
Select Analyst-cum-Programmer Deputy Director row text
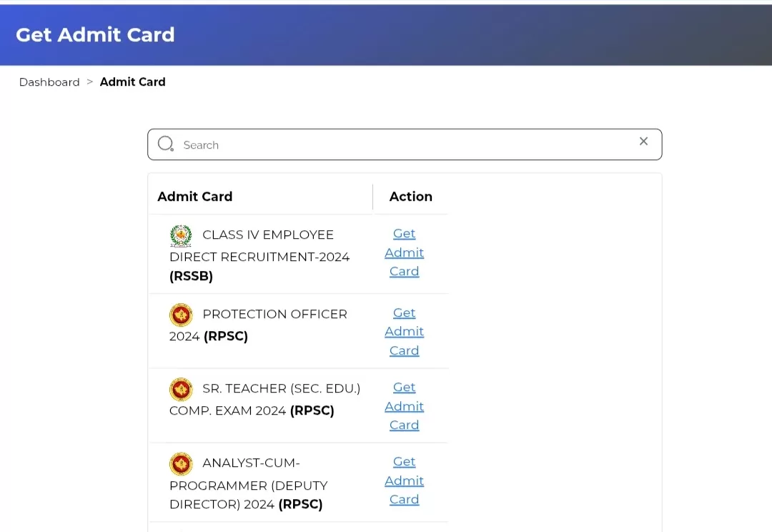coord(249,483)
